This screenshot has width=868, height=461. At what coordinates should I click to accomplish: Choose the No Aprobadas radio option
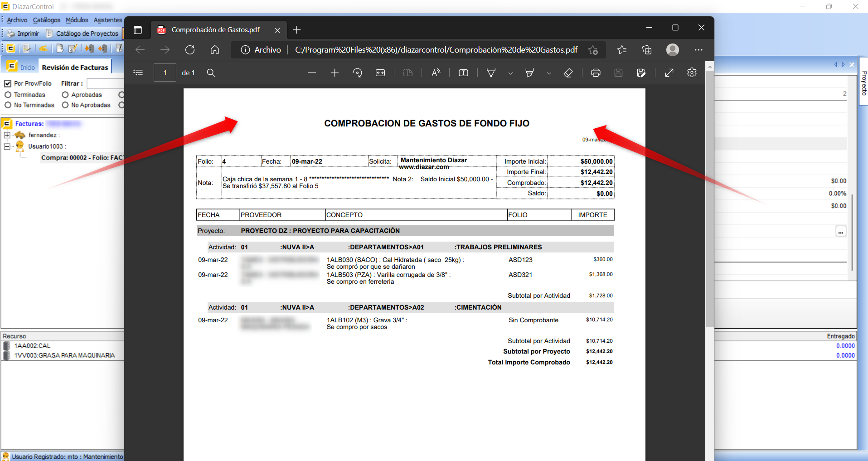pyautogui.click(x=65, y=105)
